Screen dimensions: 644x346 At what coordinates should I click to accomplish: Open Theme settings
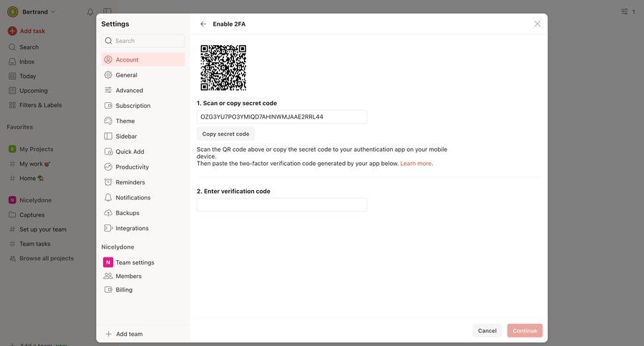tap(143, 121)
